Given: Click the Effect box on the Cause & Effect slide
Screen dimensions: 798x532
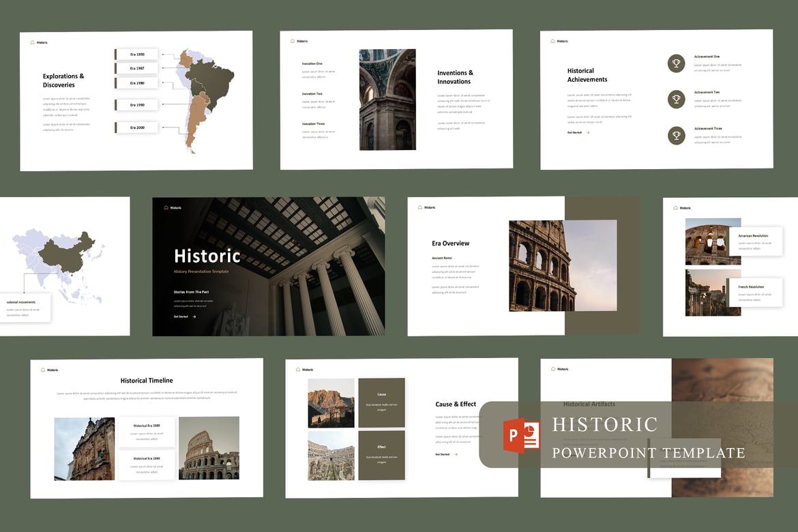Looking at the screenshot, I should tap(382, 455).
